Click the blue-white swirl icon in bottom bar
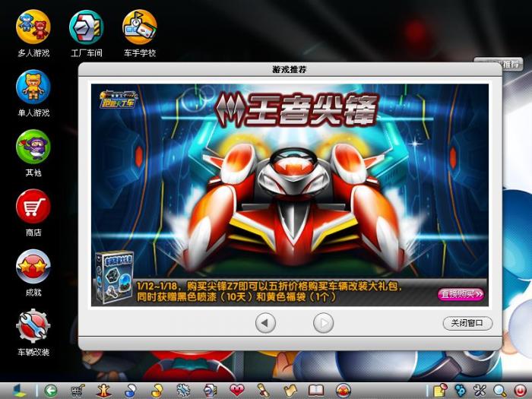This screenshot has height=399, width=532. (130, 391)
